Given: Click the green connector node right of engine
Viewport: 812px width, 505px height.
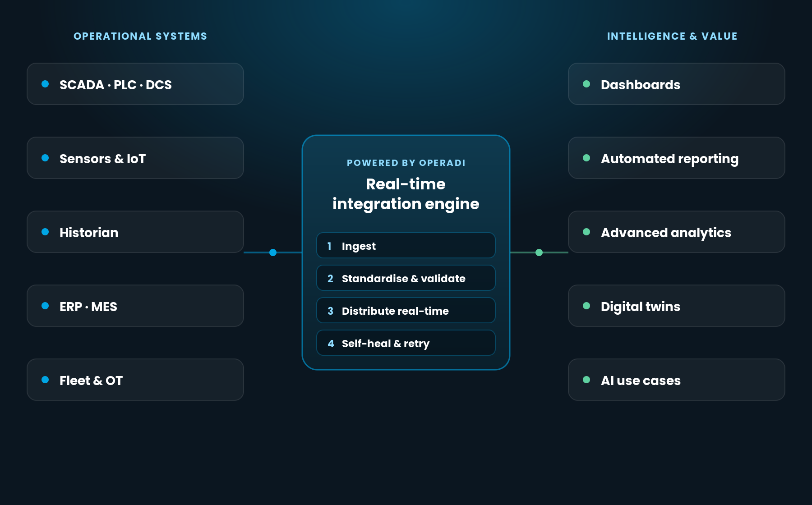Looking at the screenshot, I should point(539,252).
